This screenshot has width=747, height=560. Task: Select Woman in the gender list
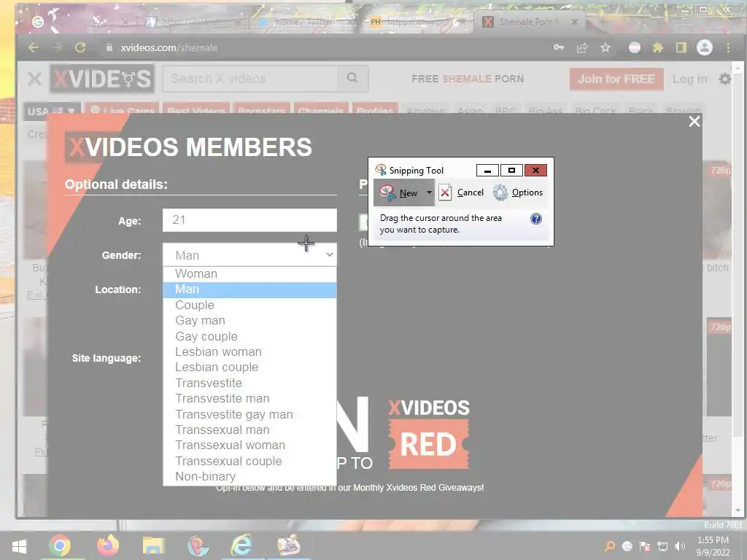pyautogui.click(x=249, y=274)
